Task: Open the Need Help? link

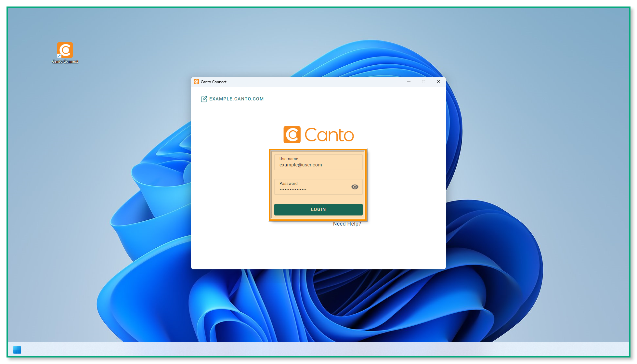Action: coord(347,224)
